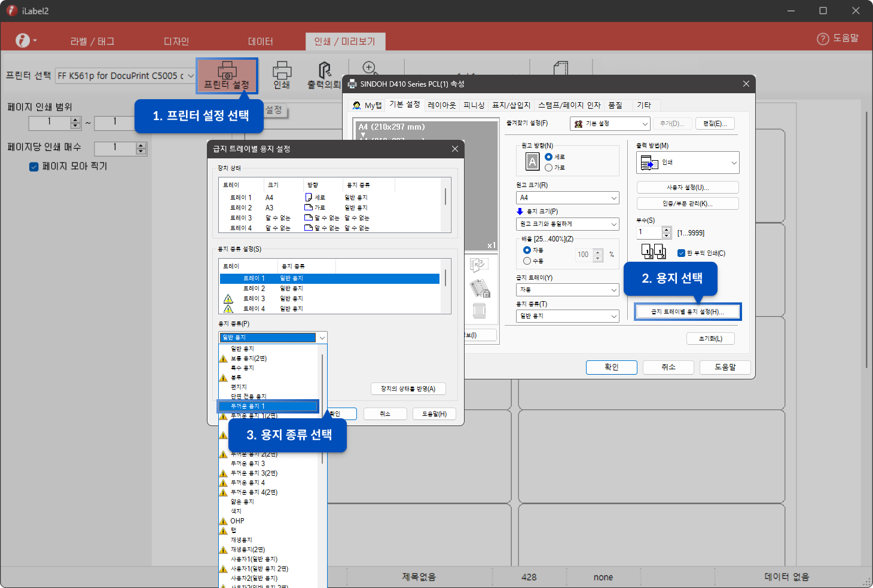
Task: Open the 용지 크기 dropdown
Action: click(x=567, y=224)
